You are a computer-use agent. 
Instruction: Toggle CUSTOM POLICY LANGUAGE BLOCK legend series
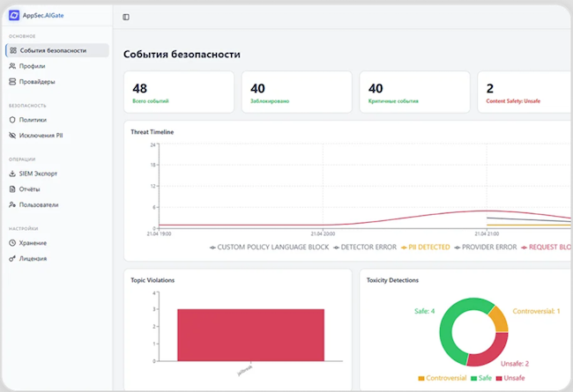point(270,248)
